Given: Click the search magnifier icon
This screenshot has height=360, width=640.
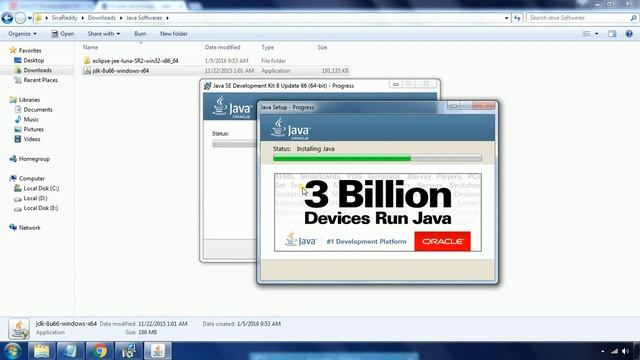Looking at the screenshot, I should point(633,18).
